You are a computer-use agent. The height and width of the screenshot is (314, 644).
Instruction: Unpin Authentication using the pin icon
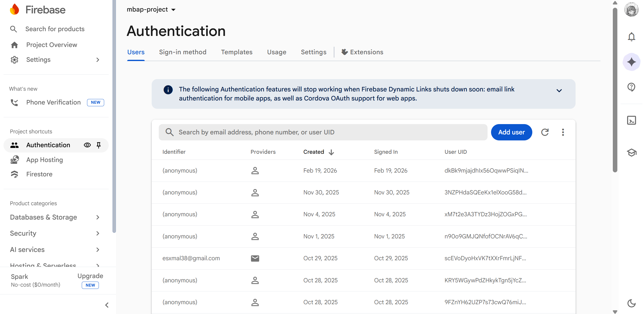point(99,145)
